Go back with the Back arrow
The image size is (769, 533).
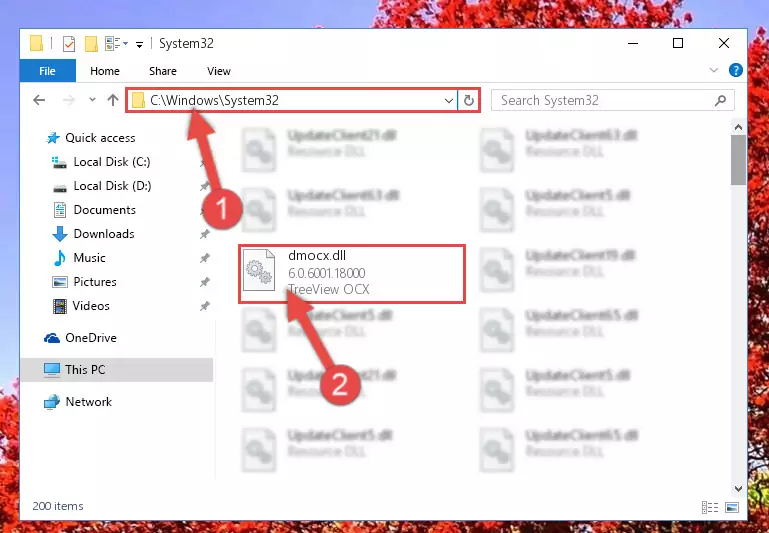point(39,100)
